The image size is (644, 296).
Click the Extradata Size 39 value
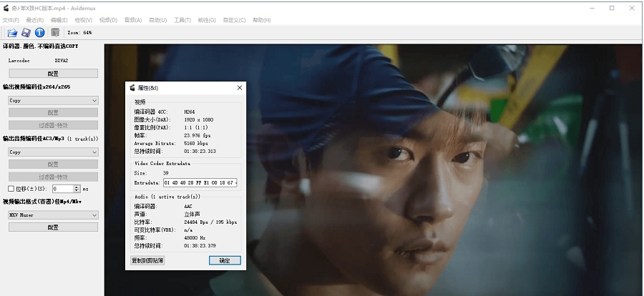click(x=165, y=173)
